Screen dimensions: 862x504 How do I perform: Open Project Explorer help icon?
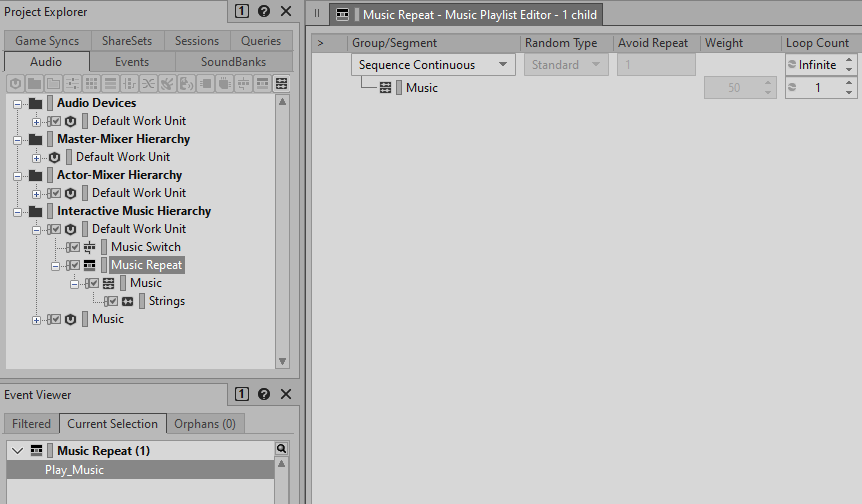pos(264,12)
